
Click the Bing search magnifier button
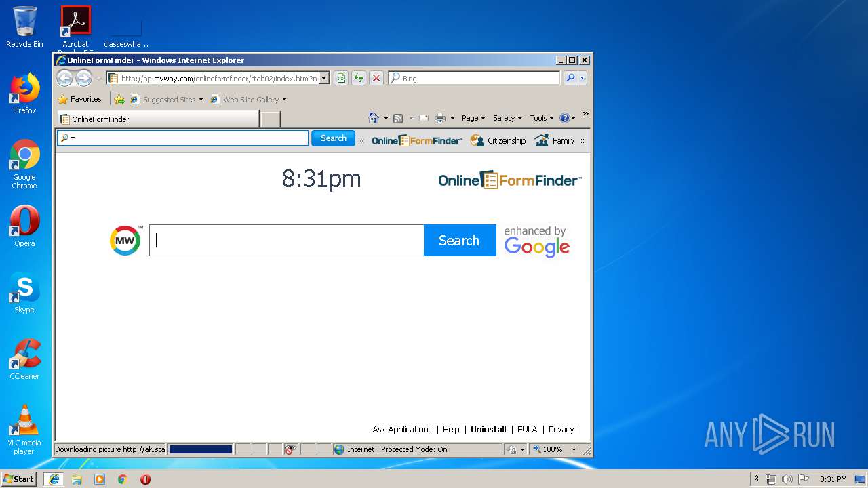tap(571, 79)
